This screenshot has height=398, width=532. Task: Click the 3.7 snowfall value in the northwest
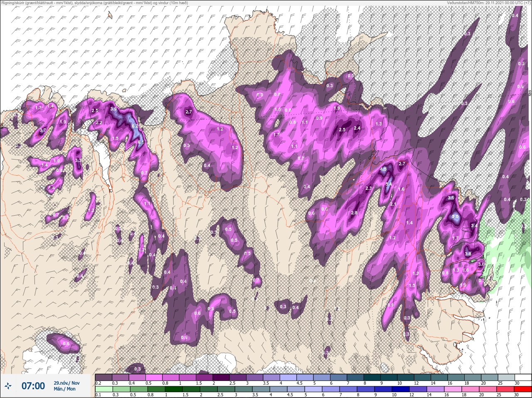[x=42, y=130]
